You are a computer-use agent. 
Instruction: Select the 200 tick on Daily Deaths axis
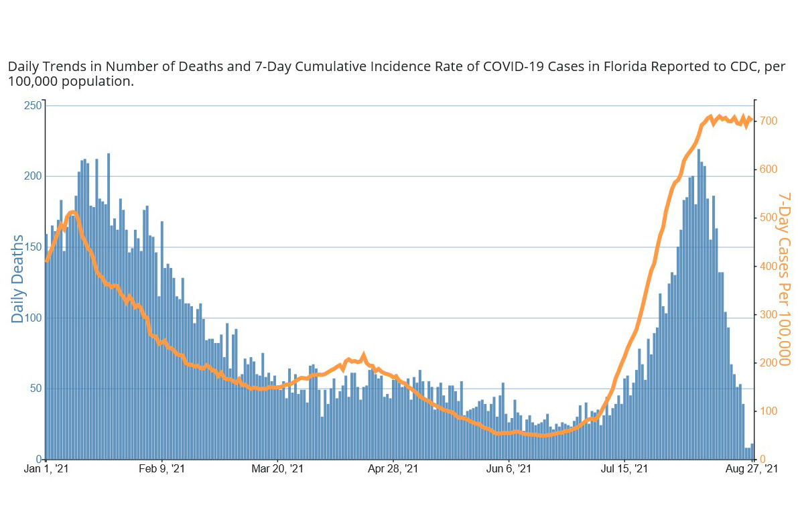(x=34, y=176)
